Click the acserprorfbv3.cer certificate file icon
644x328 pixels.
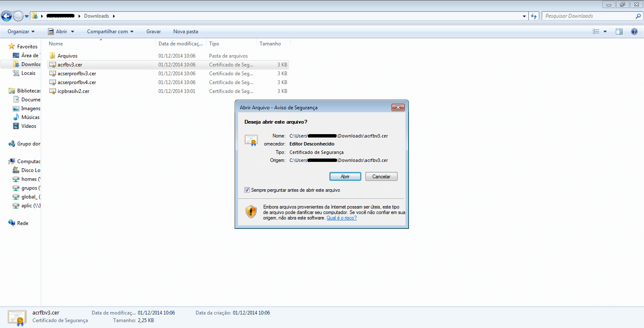(x=53, y=74)
